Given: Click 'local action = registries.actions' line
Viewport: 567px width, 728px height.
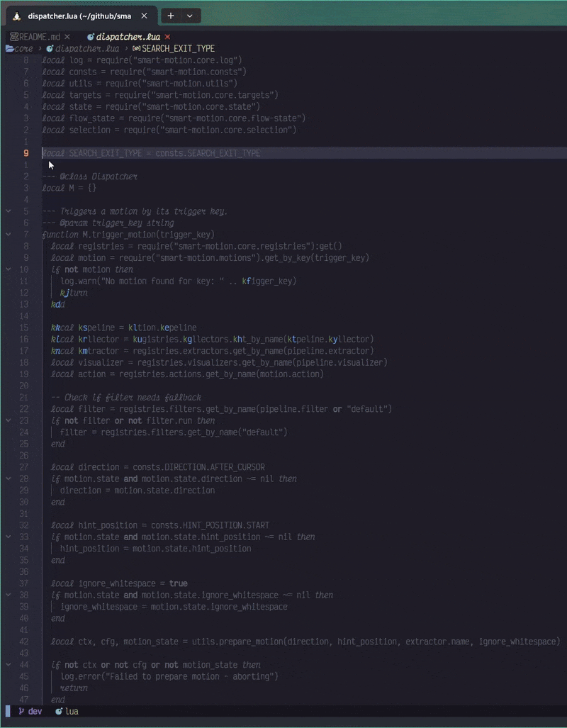Looking at the screenshot, I should 187,374.
